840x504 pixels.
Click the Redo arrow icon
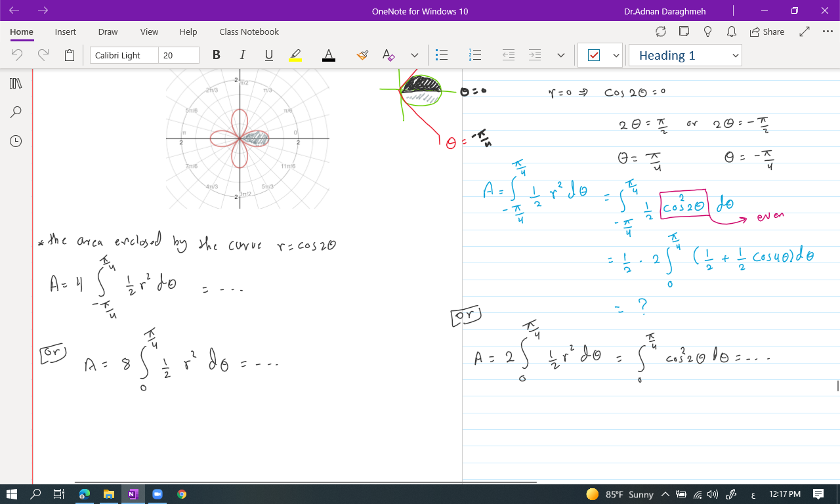click(43, 55)
